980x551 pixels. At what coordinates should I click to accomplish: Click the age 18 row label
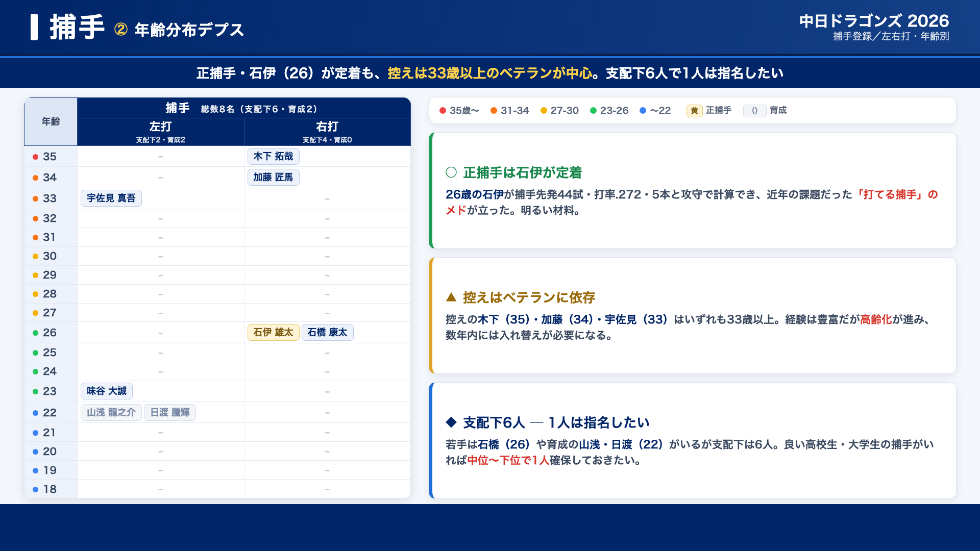50,489
